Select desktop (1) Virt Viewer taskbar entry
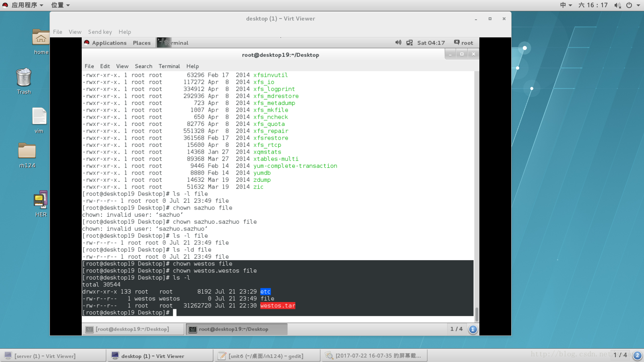The width and height of the screenshot is (644, 362). pos(160,356)
